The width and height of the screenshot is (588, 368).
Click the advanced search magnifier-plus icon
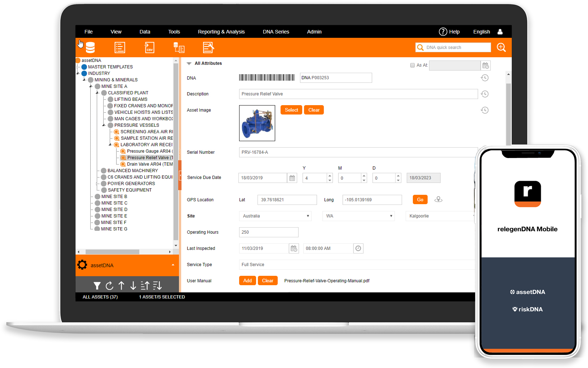(501, 47)
